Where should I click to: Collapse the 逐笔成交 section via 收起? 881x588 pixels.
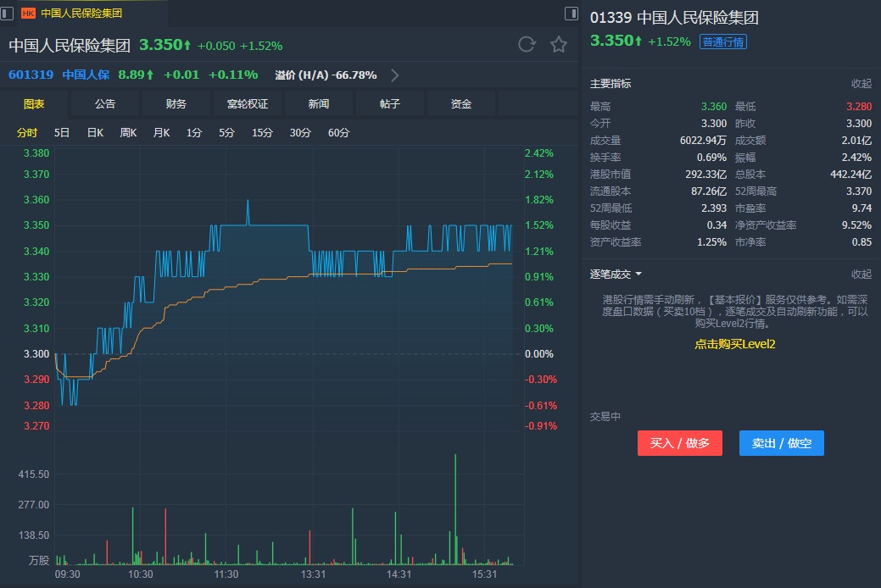(x=861, y=274)
